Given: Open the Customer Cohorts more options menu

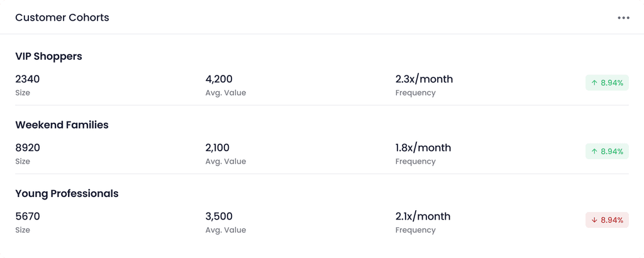Looking at the screenshot, I should pos(623,18).
